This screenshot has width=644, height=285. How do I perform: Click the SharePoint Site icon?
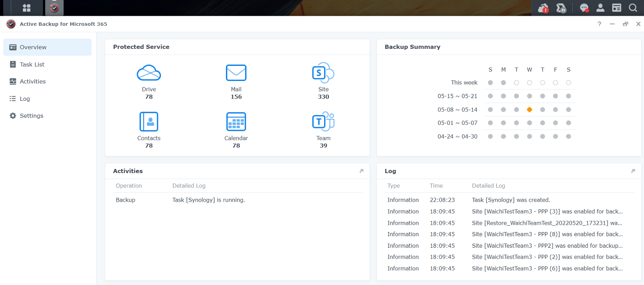click(323, 73)
